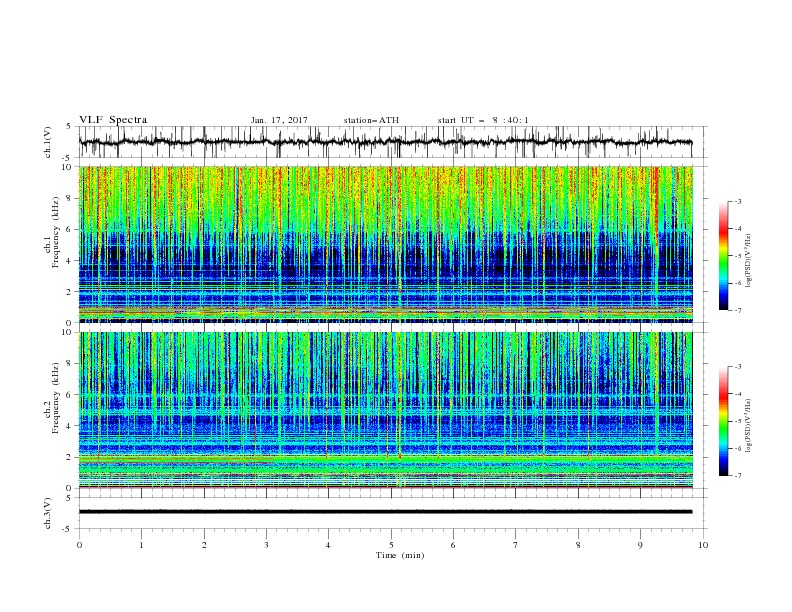The height and width of the screenshot is (612, 792).
Task: Click time axis tick label '2'
Action: coord(204,545)
